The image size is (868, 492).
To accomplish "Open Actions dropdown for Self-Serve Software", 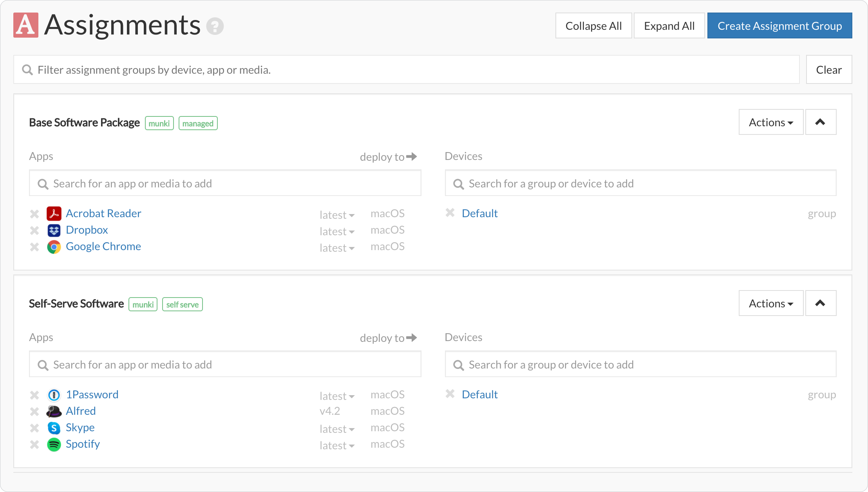I will 771,303.
